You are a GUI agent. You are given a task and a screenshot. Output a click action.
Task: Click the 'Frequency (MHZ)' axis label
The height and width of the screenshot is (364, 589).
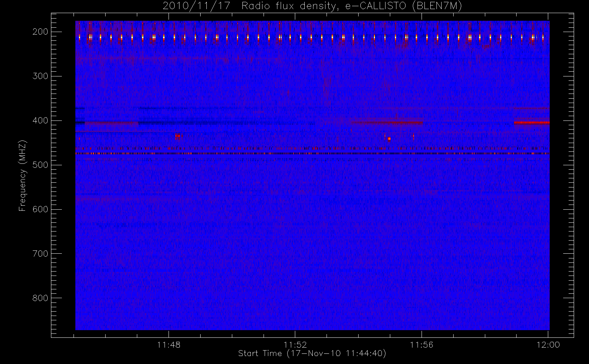coord(23,175)
